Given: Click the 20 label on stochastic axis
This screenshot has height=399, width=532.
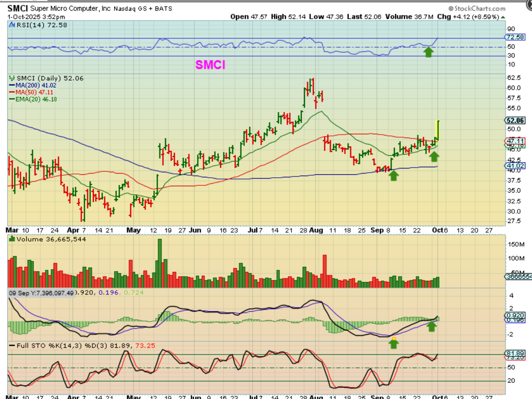Looking at the screenshot, I should [510, 381].
